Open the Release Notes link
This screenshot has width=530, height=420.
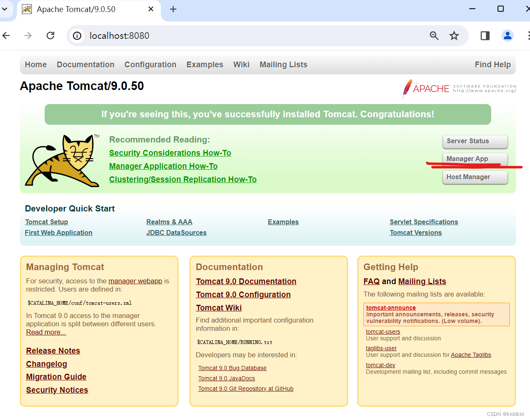click(x=53, y=351)
